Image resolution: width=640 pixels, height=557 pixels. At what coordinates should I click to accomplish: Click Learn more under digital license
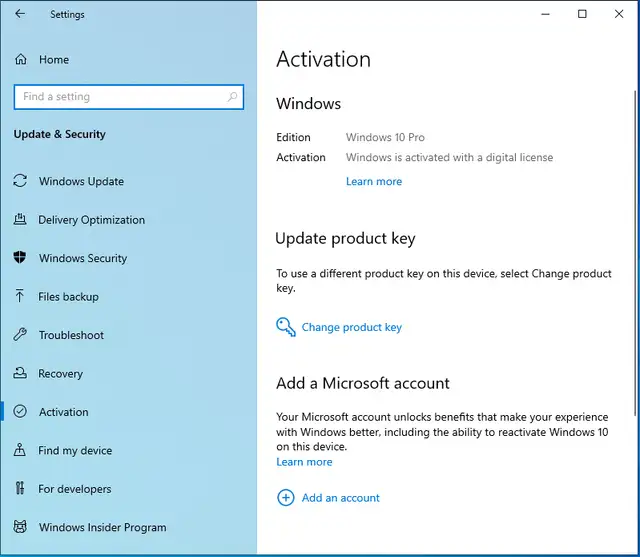pyautogui.click(x=374, y=181)
